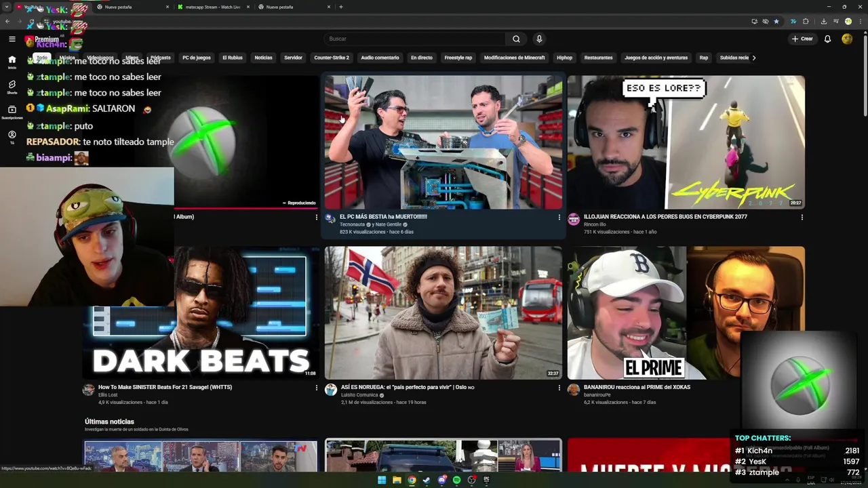
Task: Open Epic Games Launcher from the taskbar
Action: [x=486, y=480]
